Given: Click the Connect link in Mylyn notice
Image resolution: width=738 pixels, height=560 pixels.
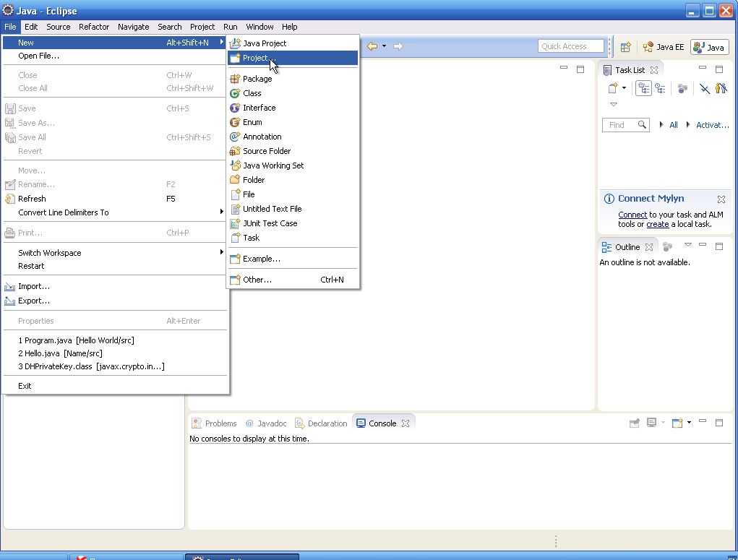Looking at the screenshot, I should tap(632, 215).
